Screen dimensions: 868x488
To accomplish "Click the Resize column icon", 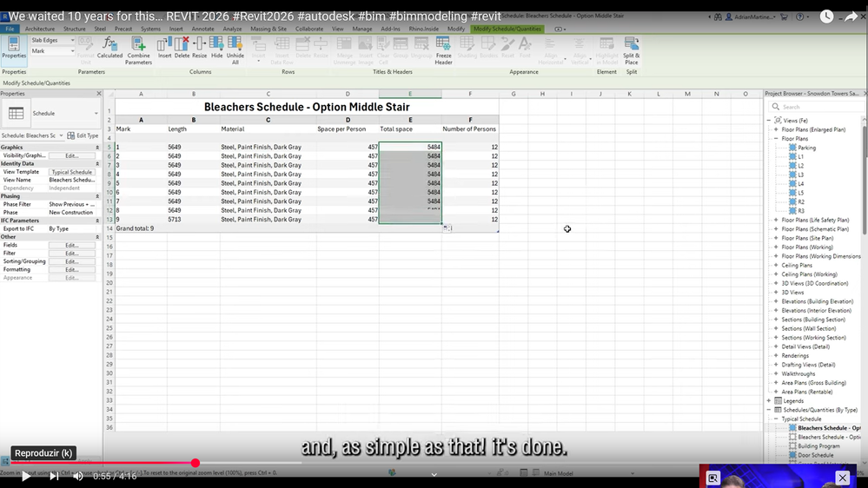I will 199,48.
